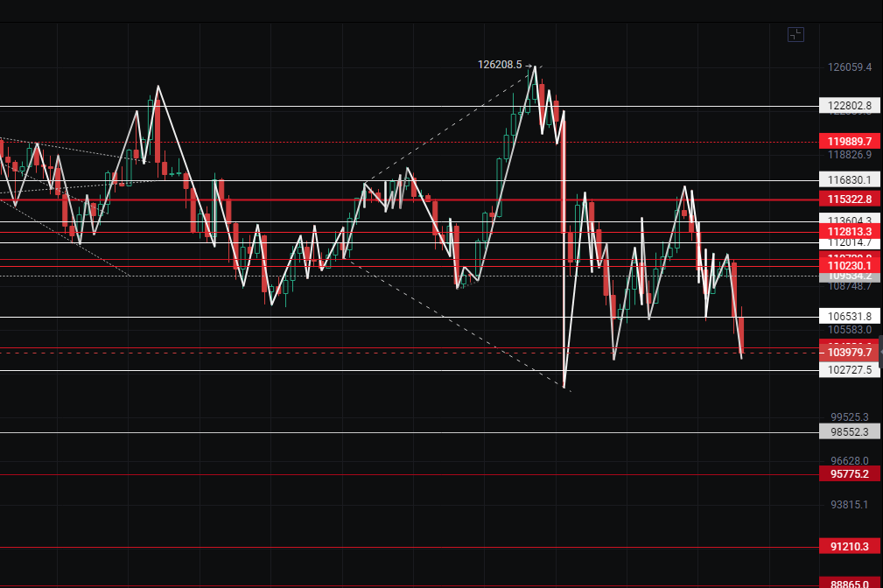Click the red 88865.0 price label
Screen dimensions: 883x588
tap(849, 583)
